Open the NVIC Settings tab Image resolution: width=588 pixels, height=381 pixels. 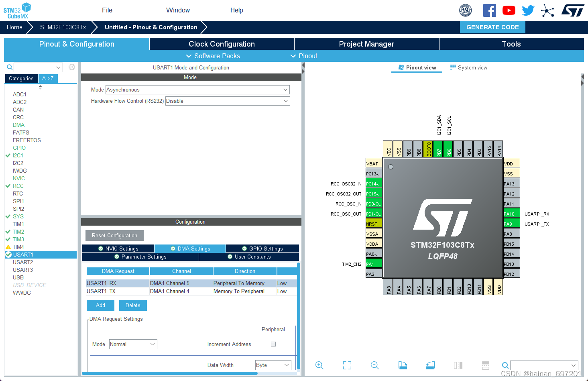tap(118, 249)
